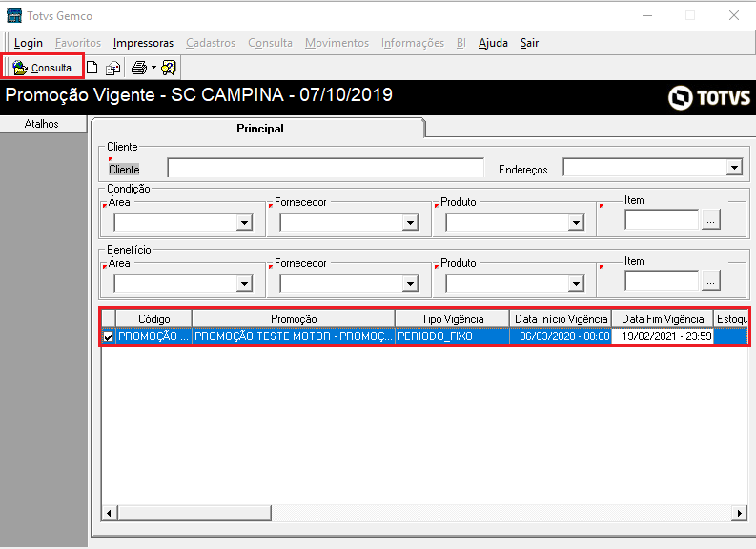Viewport: 756px width, 549px height.
Task: Expand the Condição Produto dropdown
Action: click(576, 222)
